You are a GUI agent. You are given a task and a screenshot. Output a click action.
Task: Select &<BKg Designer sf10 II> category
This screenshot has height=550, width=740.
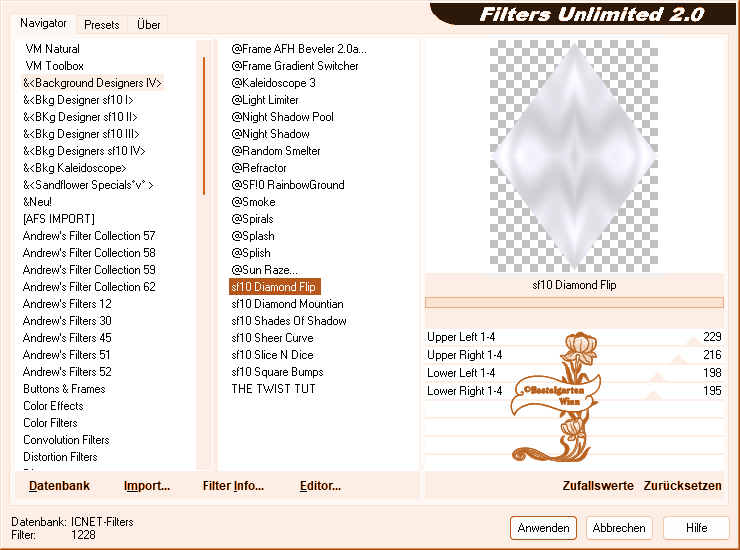[80, 117]
